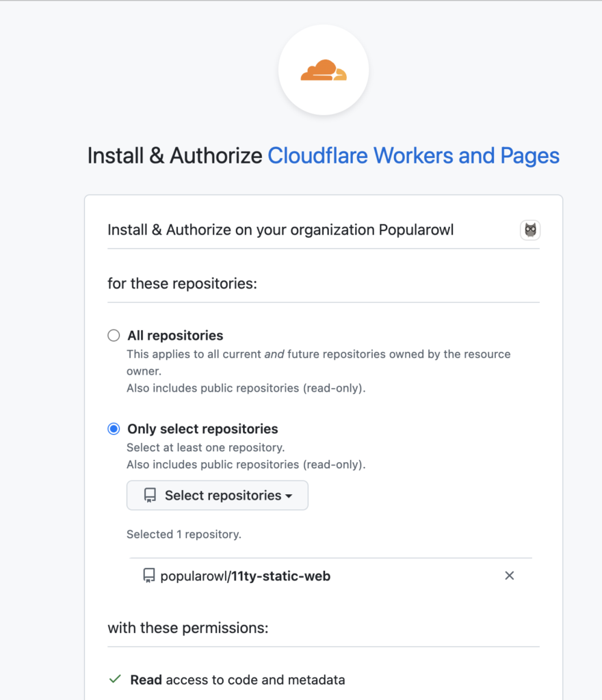Click the repo icon next to popularowl/11ty-static-web

tap(148, 576)
